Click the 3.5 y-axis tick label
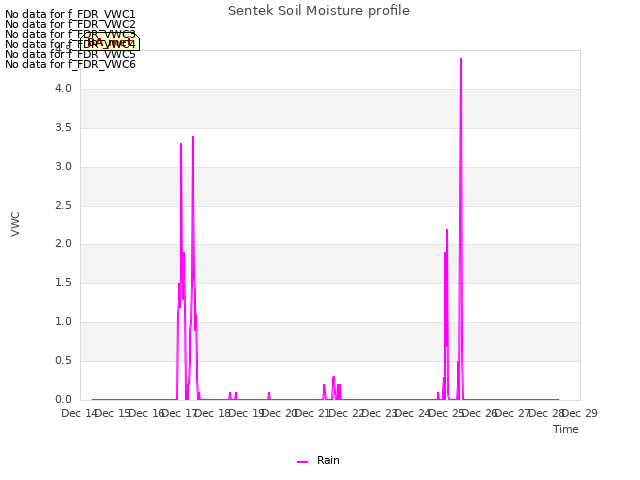 (64, 128)
